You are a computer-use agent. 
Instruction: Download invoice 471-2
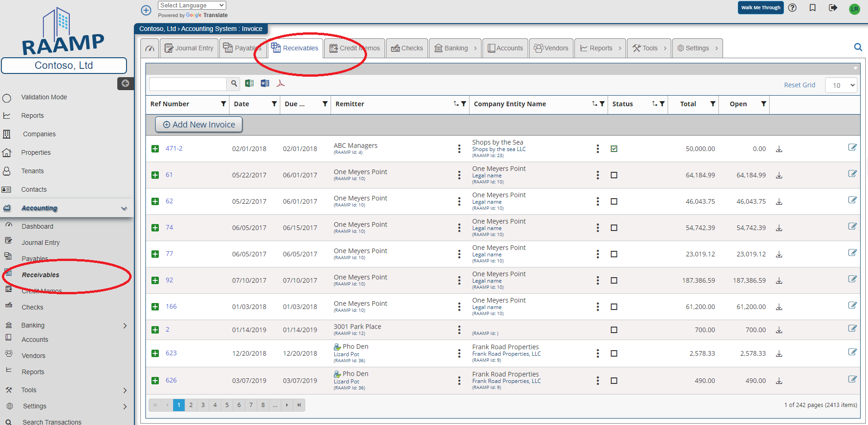779,149
